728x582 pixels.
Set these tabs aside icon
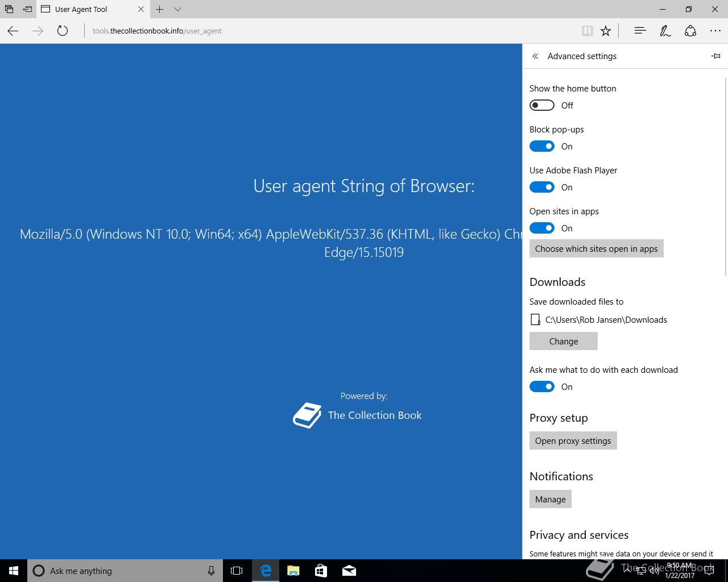[27, 9]
